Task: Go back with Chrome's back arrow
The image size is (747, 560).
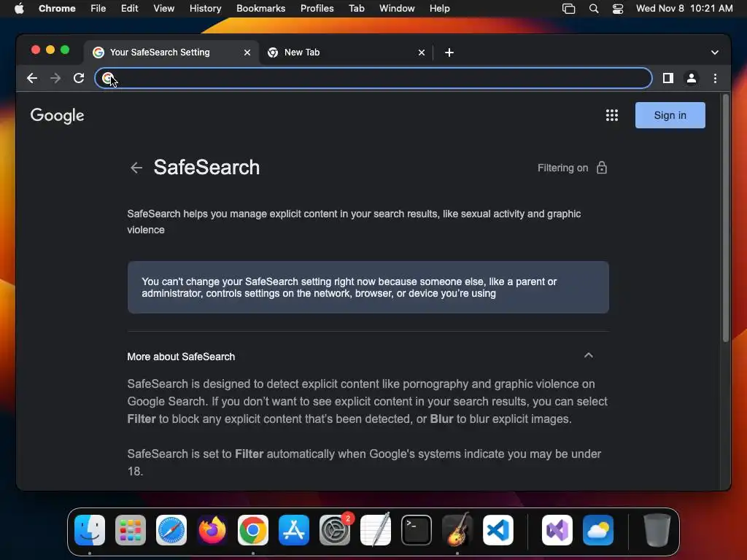Action: click(32, 78)
